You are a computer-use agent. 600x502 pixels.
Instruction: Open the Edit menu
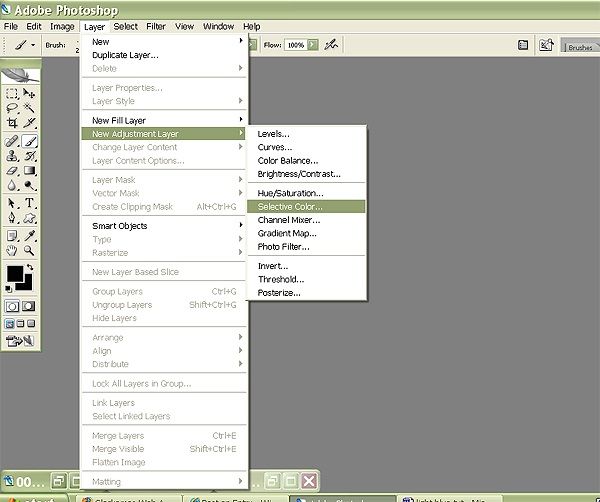(34, 26)
